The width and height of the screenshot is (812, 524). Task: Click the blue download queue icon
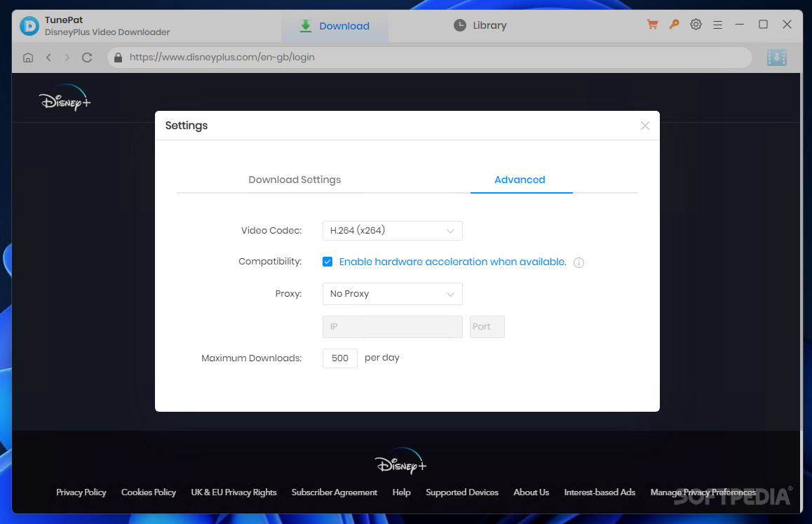tap(776, 58)
